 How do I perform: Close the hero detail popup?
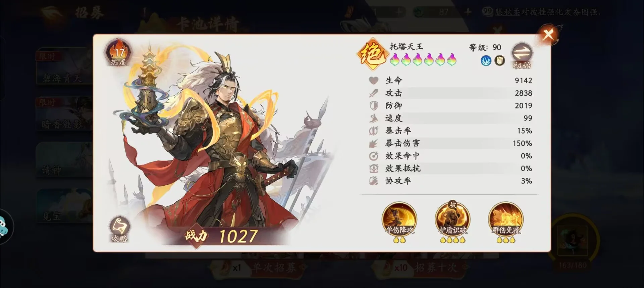pyautogui.click(x=548, y=34)
